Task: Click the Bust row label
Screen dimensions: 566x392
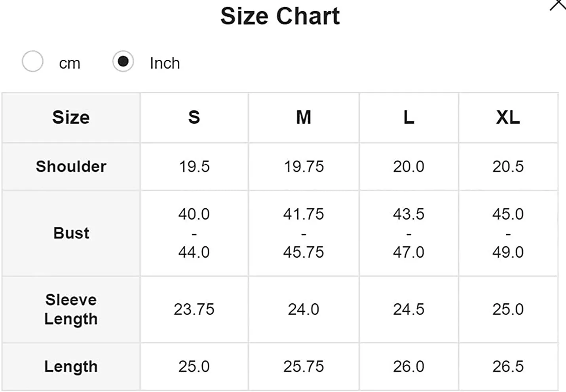Action: (x=71, y=233)
